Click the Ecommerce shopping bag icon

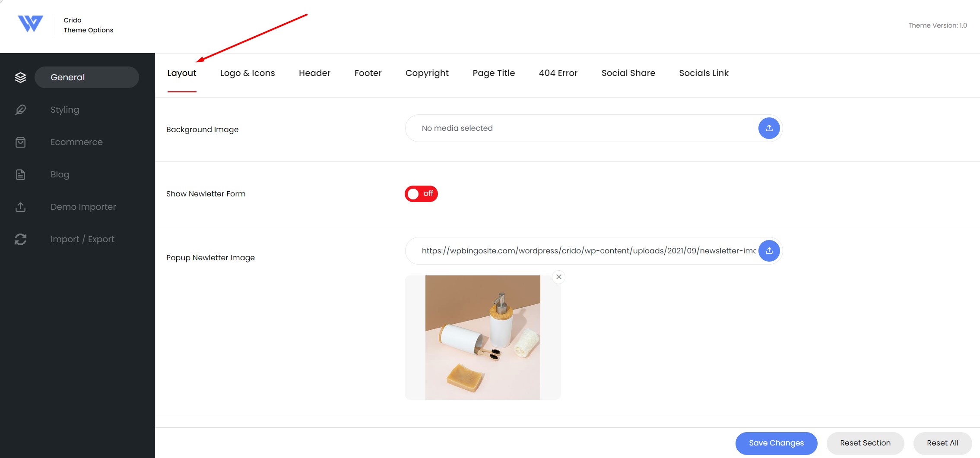tap(20, 142)
